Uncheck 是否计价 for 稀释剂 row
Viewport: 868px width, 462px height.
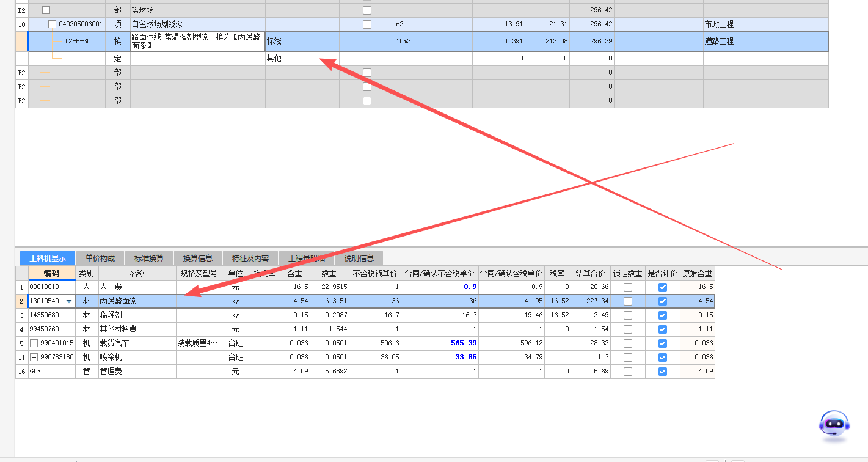(662, 315)
